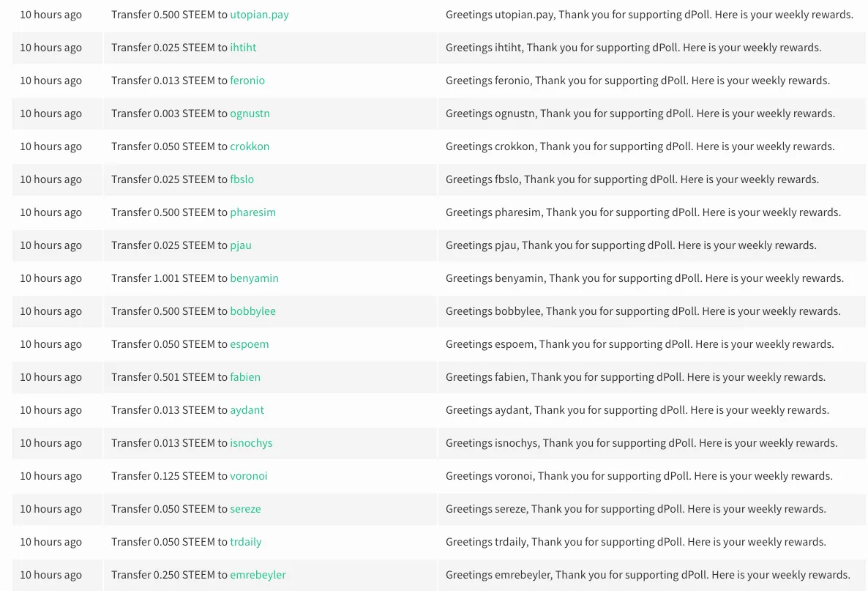This screenshot has width=868, height=591.
Task: Open the ihtiht account link
Action: pyautogui.click(x=243, y=48)
